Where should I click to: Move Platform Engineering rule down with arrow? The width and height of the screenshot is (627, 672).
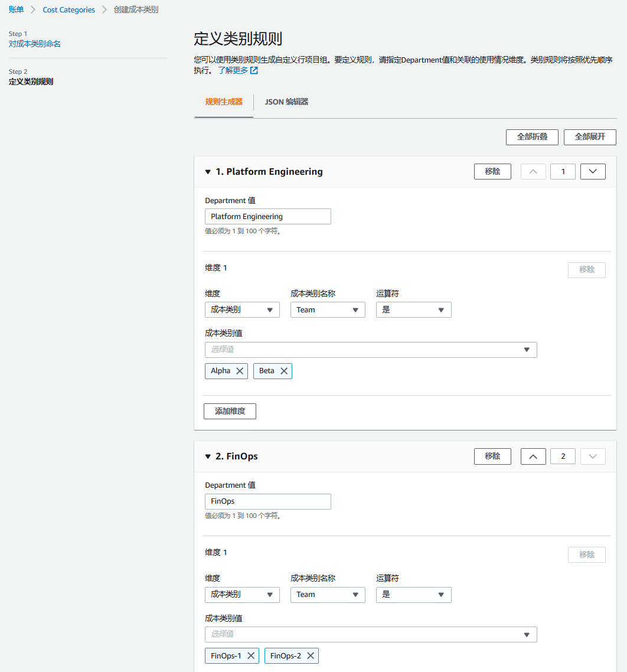(593, 172)
